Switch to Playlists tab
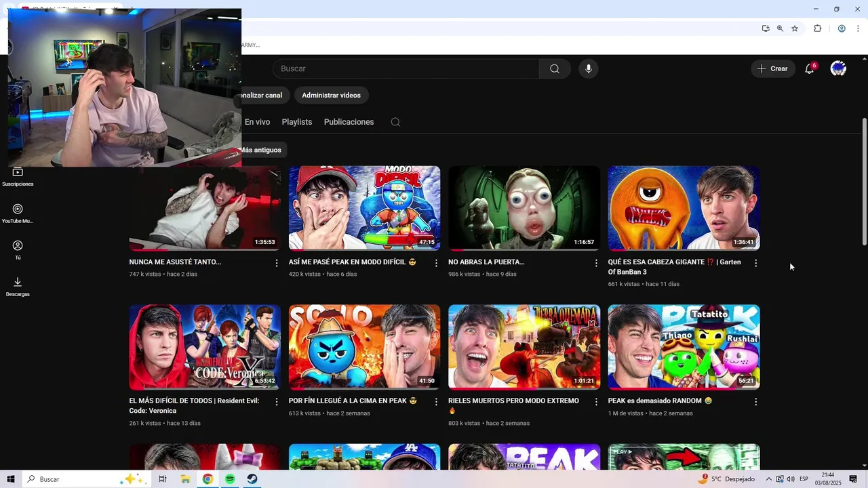 pyautogui.click(x=297, y=122)
